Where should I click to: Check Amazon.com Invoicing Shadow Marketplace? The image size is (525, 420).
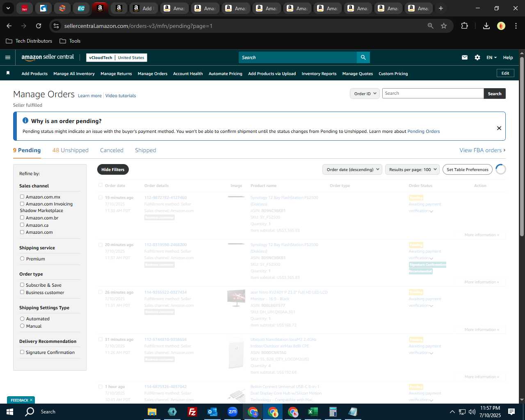22,203
